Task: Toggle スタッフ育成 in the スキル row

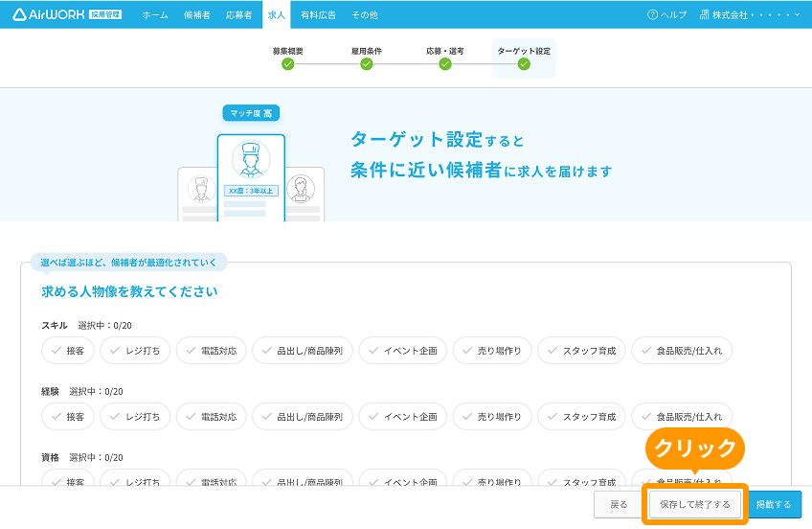Action: point(581,351)
